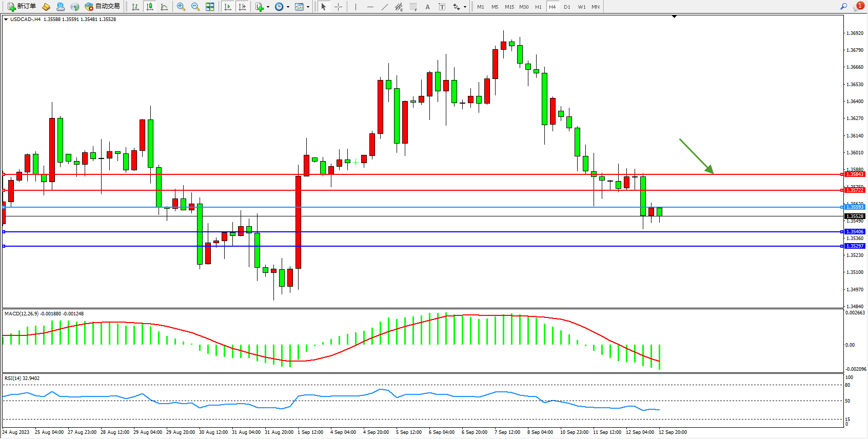Screen dimensions: 868x439
Task: Switch chart to line chart mode
Action: click(164, 7)
